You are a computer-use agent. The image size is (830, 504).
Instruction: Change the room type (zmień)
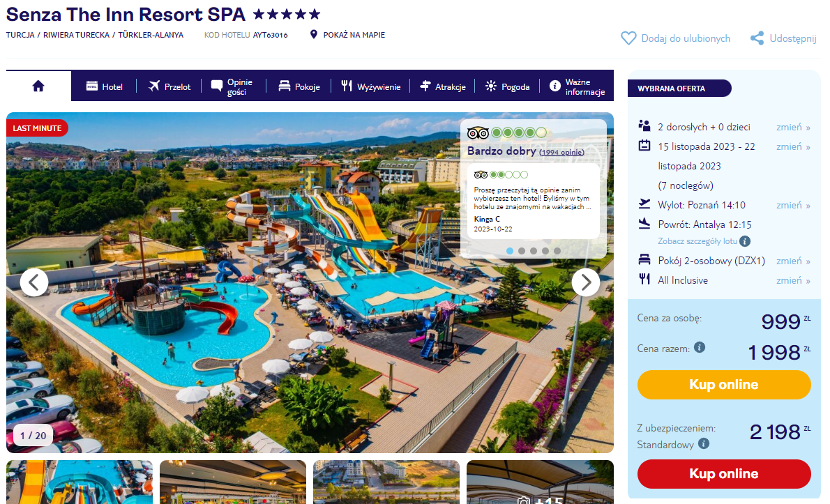(793, 261)
